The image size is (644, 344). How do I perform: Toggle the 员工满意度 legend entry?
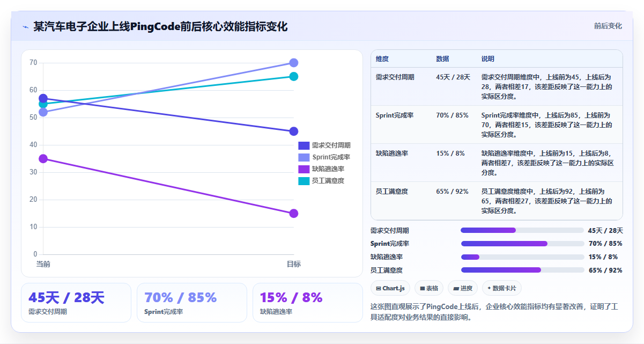click(x=322, y=181)
